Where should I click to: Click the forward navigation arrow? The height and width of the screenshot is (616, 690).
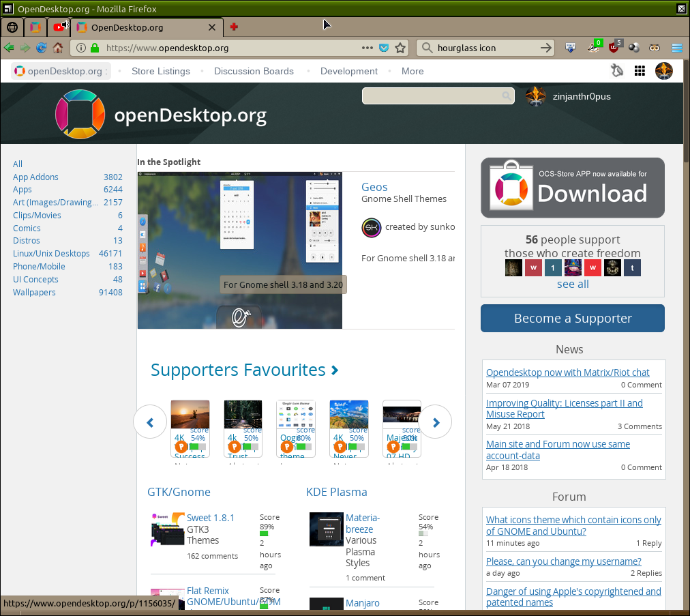[25, 48]
